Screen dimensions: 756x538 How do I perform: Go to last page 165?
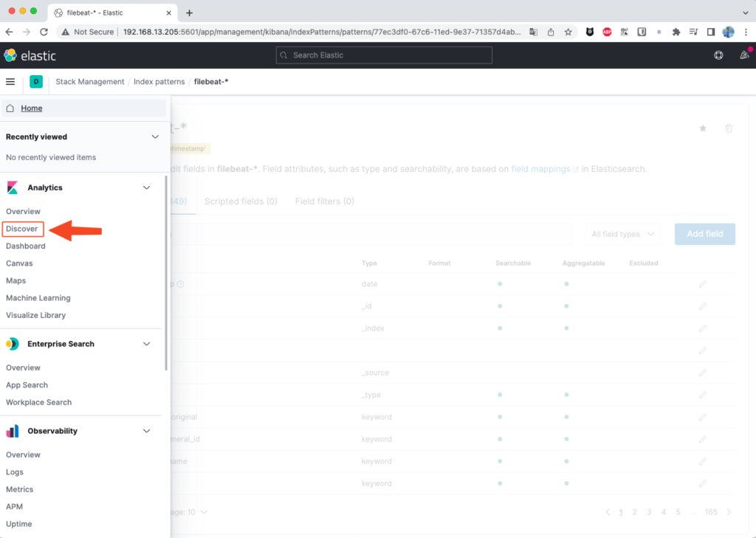pos(711,512)
